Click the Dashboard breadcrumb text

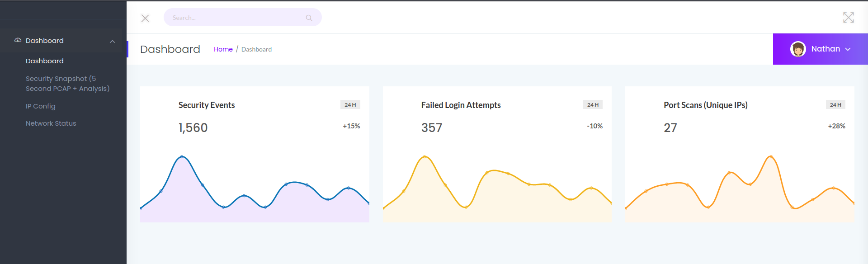256,49
